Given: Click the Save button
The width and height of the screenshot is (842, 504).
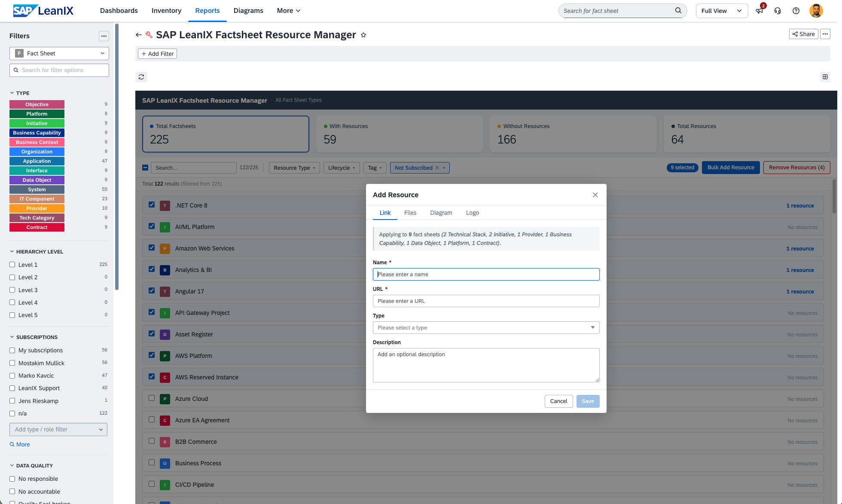Looking at the screenshot, I should [588, 401].
